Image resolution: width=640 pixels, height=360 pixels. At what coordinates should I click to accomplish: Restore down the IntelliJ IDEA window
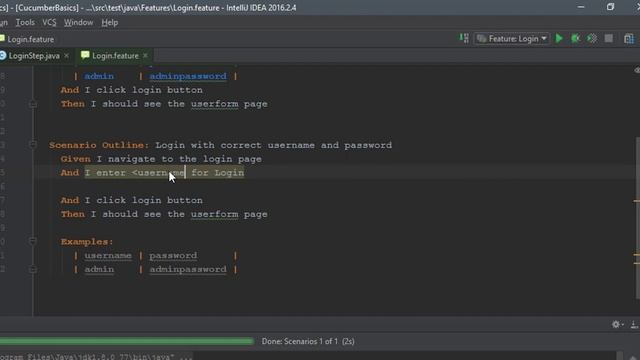tap(610, 7)
